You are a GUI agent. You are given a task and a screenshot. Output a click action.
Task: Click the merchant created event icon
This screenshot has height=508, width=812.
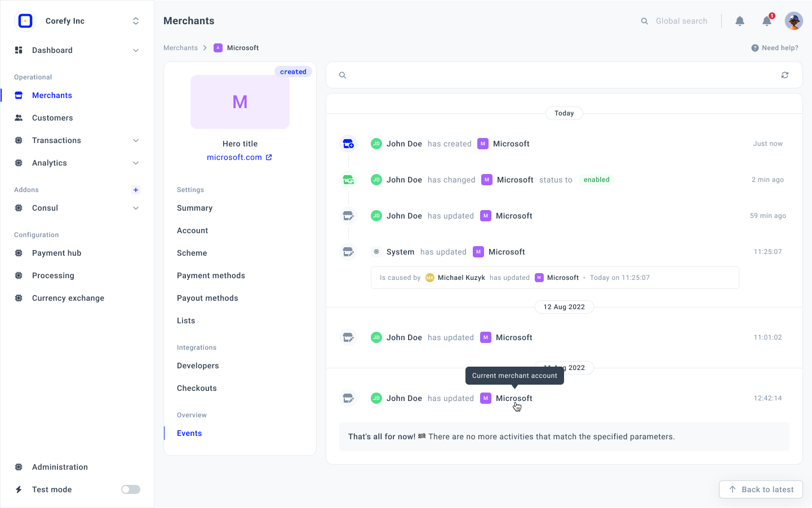pos(348,144)
